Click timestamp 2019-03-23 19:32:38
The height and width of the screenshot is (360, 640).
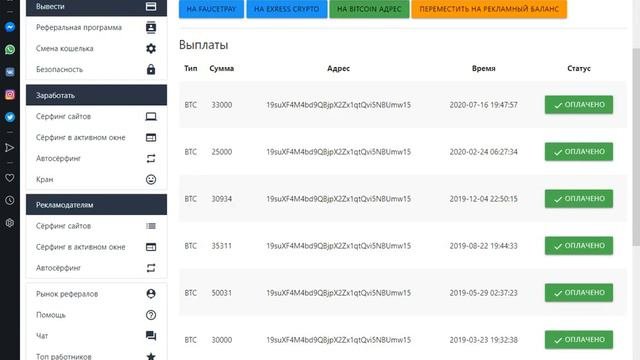(484, 340)
